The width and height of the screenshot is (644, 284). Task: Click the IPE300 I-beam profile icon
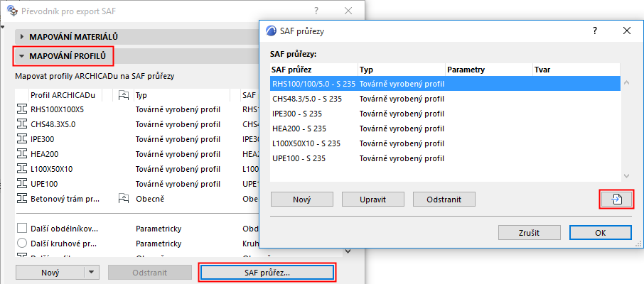coord(21,138)
